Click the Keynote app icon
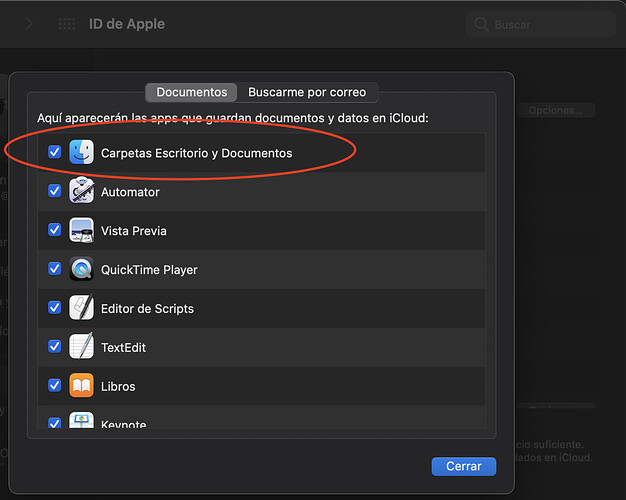The image size is (626, 500). click(x=81, y=420)
